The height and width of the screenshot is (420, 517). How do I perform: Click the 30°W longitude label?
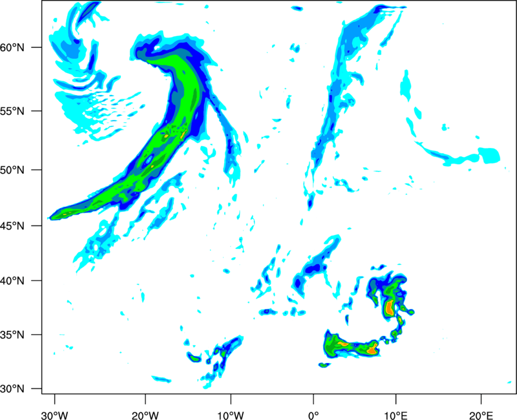tap(55, 415)
